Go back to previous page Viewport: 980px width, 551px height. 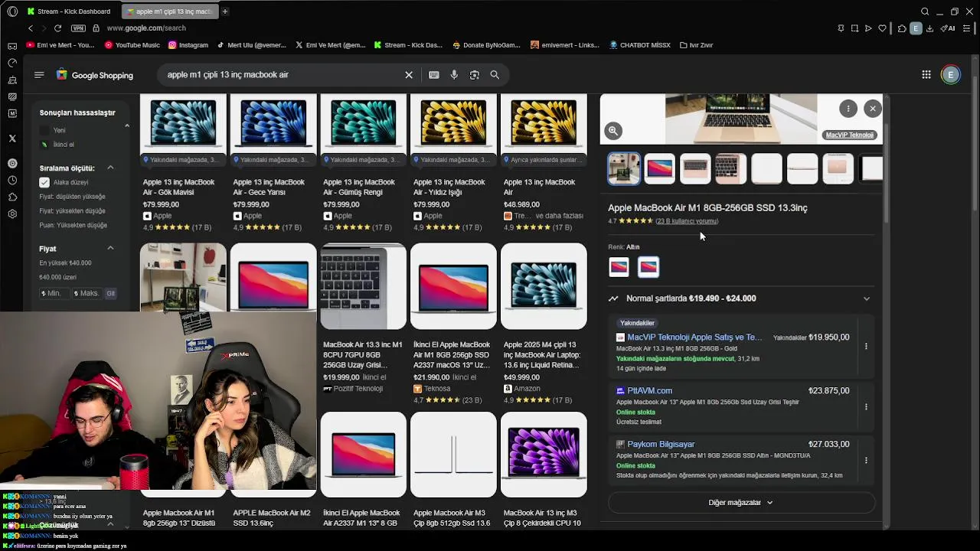[x=31, y=28]
